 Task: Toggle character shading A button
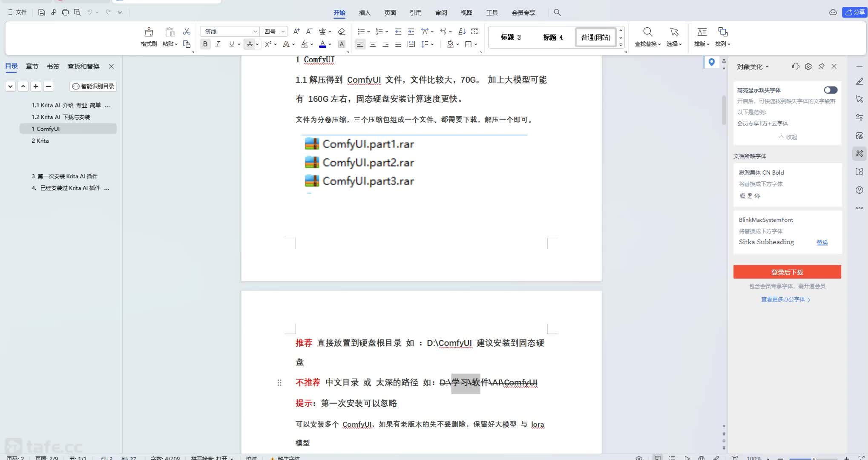tap(342, 44)
